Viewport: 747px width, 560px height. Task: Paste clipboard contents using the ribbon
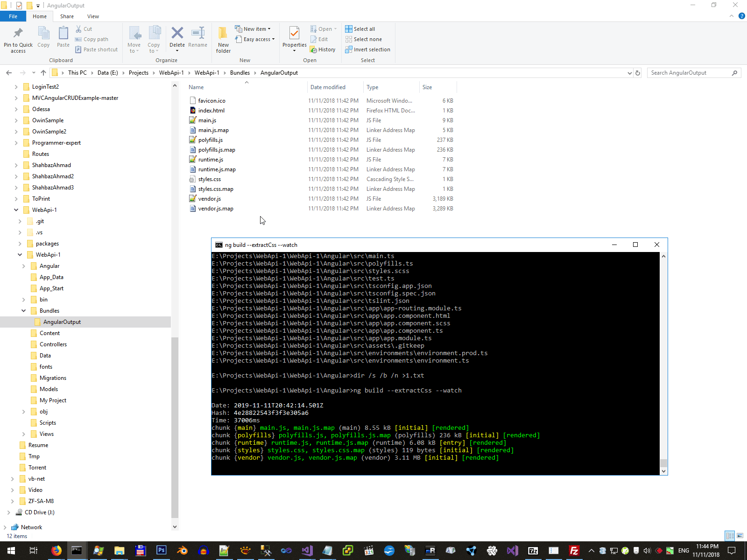(x=63, y=37)
